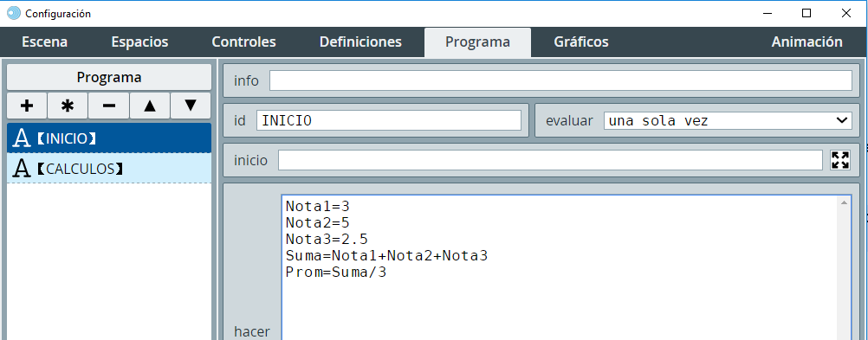The height and width of the screenshot is (340, 868).
Task: Click into the info text field
Action: 560,80
